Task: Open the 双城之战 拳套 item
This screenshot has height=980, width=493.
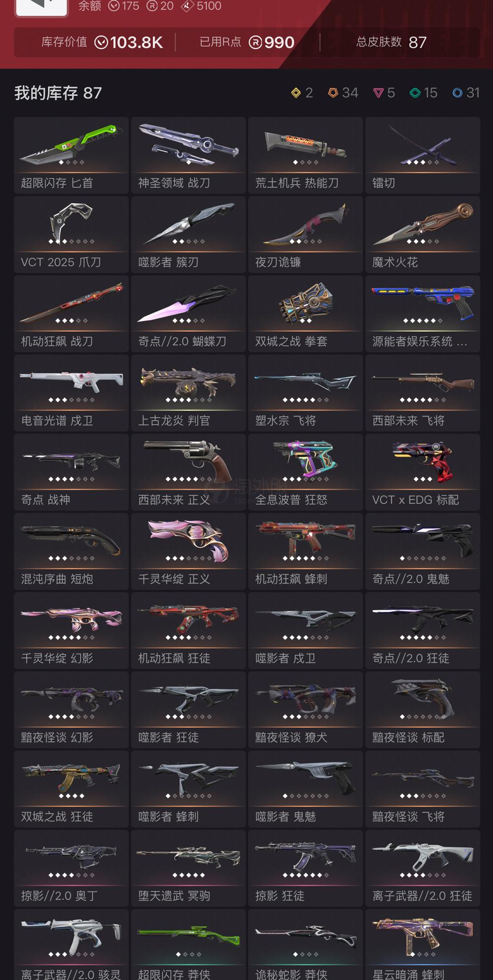Action: coord(306,314)
